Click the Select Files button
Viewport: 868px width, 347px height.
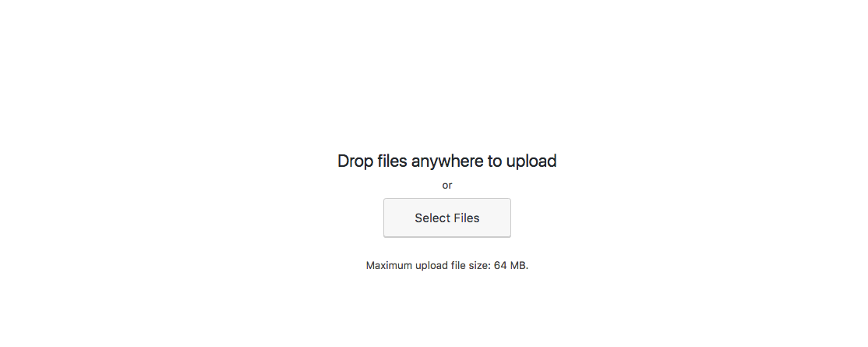tap(446, 218)
